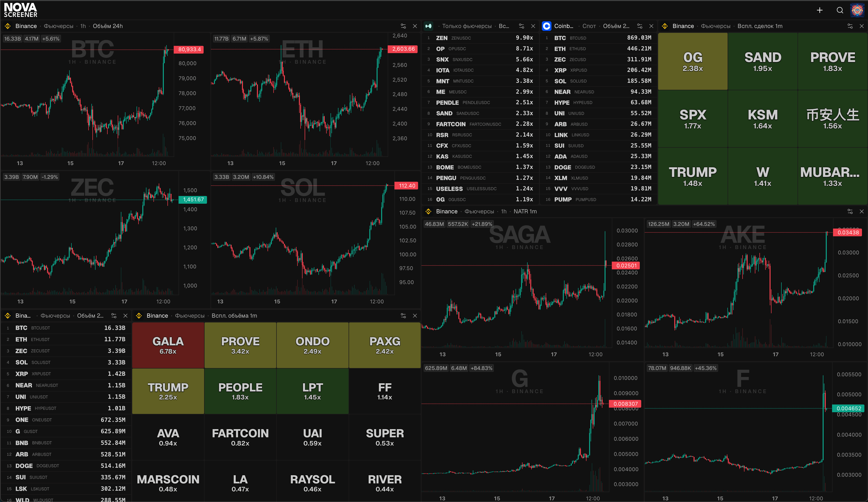
Task: Click the G chart 625.89M volume badge
Action: click(436, 368)
